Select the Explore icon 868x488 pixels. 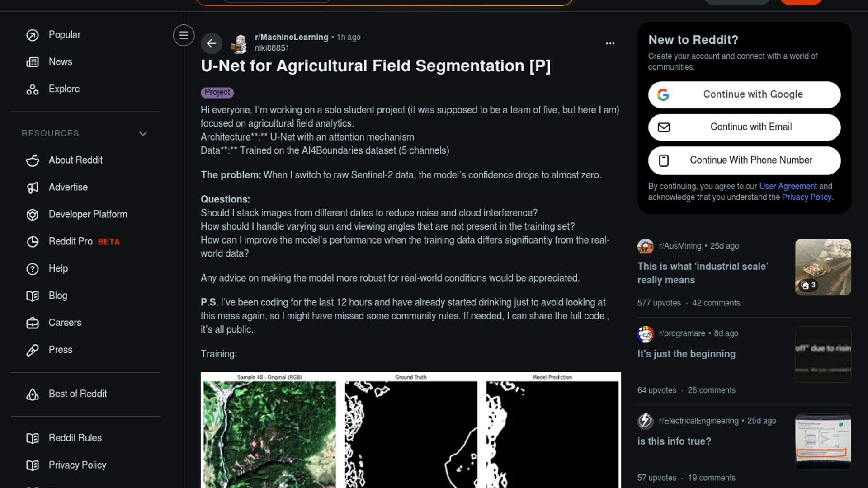tap(33, 89)
